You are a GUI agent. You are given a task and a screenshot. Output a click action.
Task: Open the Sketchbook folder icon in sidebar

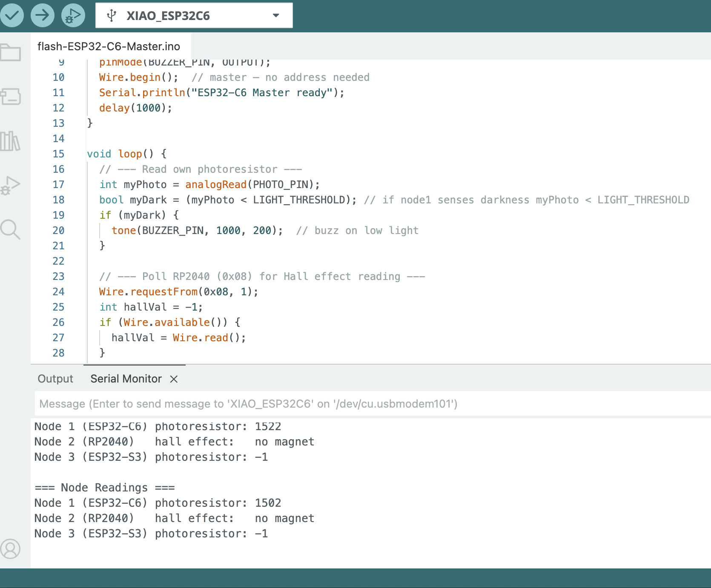(x=11, y=53)
